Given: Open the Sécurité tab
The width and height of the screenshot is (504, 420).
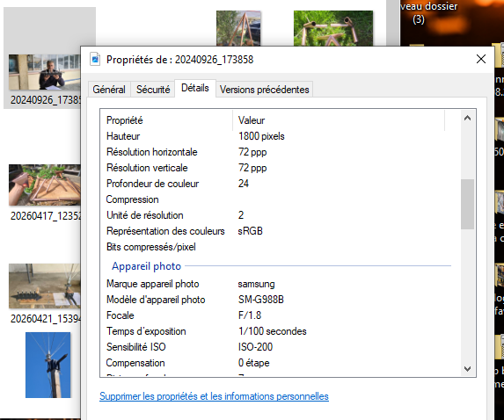Looking at the screenshot, I should click(153, 90).
